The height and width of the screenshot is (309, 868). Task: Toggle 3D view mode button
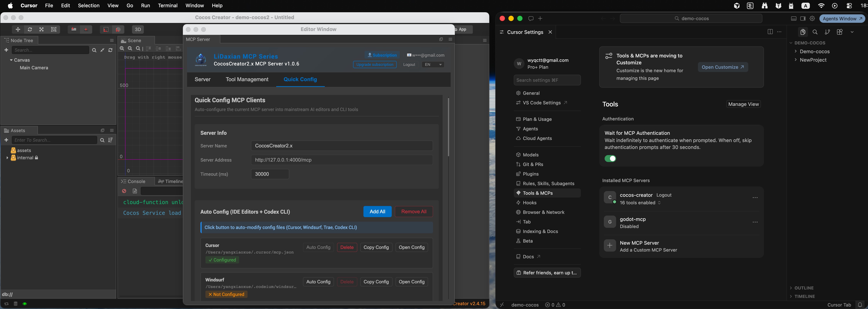(x=138, y=29)
